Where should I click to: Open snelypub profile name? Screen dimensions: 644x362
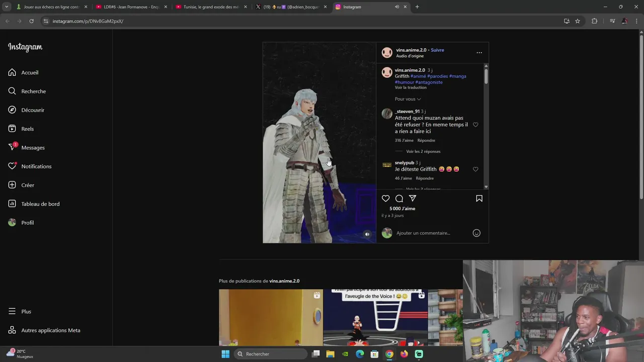405,163
